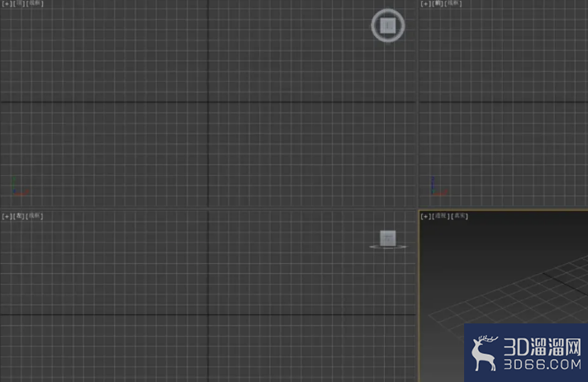Open the Perspective (透视) view label menu
588x382 pixels.
(x=441, y=216)
